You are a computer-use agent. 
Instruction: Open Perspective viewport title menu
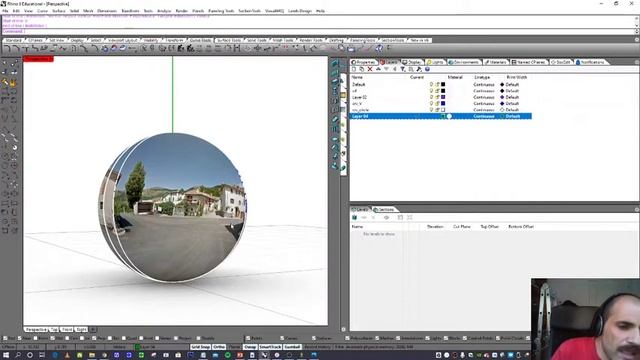[38, 59]
